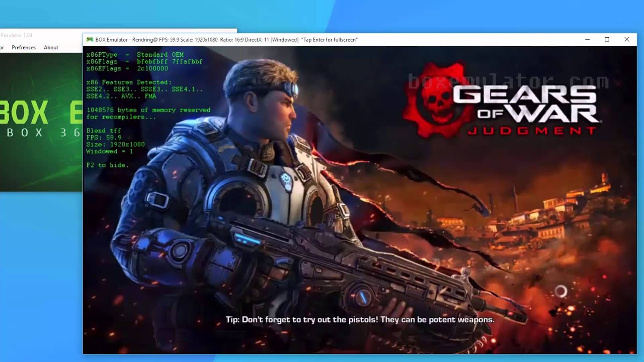
Task: Click the loading spinner circle icon
Action: tap(561, 291)
